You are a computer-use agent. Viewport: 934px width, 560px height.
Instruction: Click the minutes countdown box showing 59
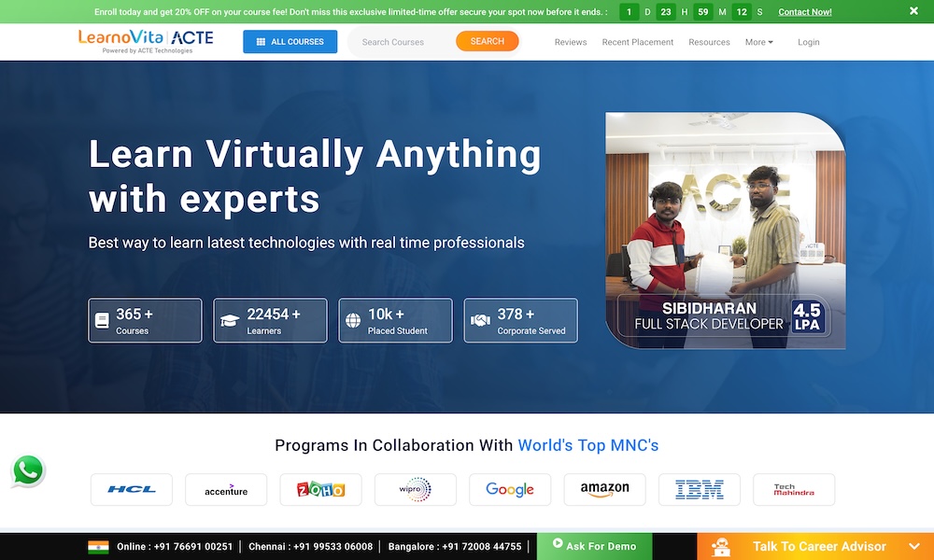click(x=703, y=12)
